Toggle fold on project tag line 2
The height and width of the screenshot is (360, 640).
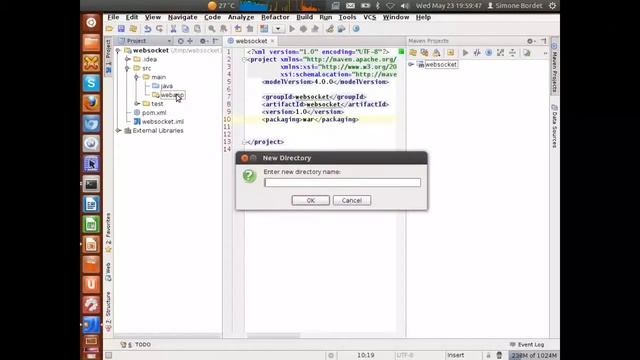[x=244, y=60]
